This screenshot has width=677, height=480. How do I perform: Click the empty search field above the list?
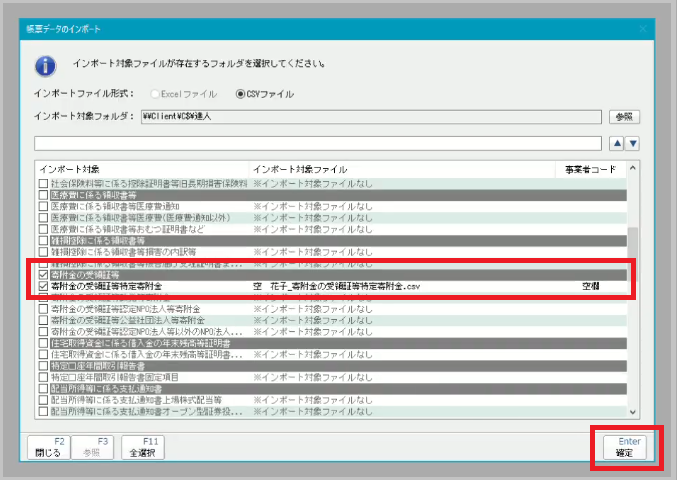[318, 143]
